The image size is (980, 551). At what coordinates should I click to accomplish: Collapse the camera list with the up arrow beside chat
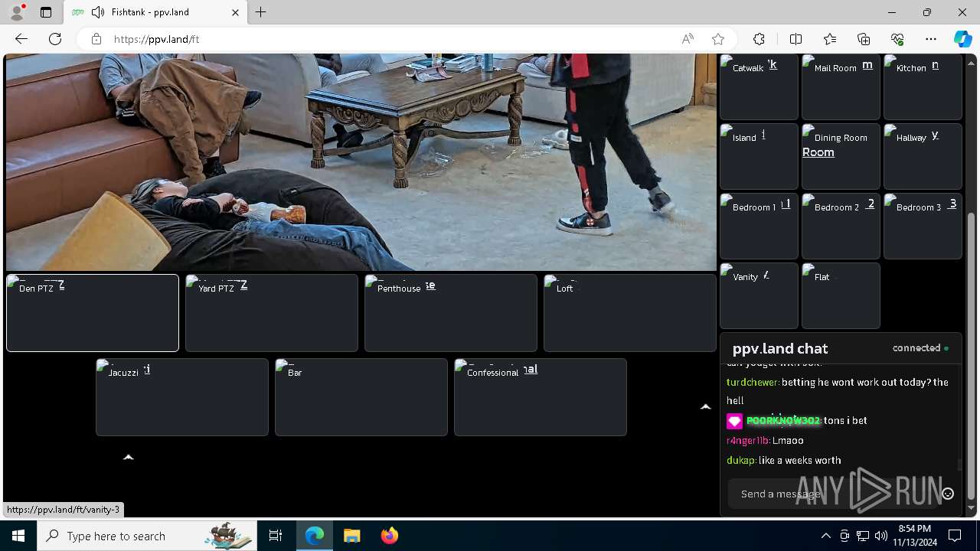[706, 407]
